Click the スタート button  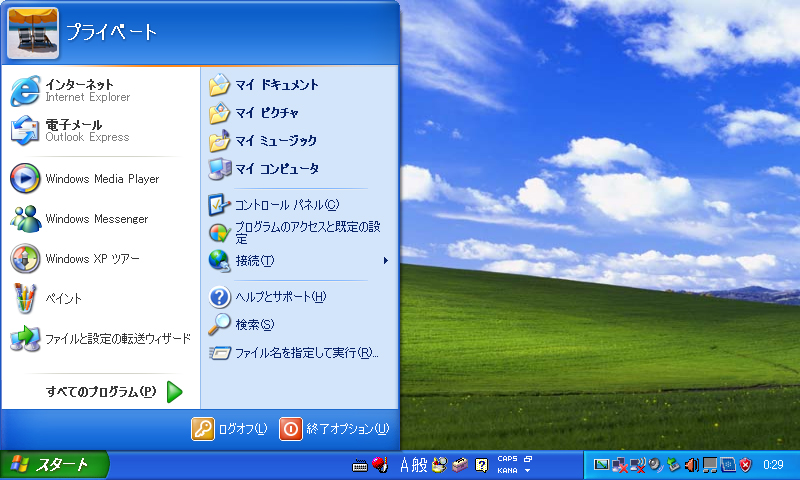point(54,465)
